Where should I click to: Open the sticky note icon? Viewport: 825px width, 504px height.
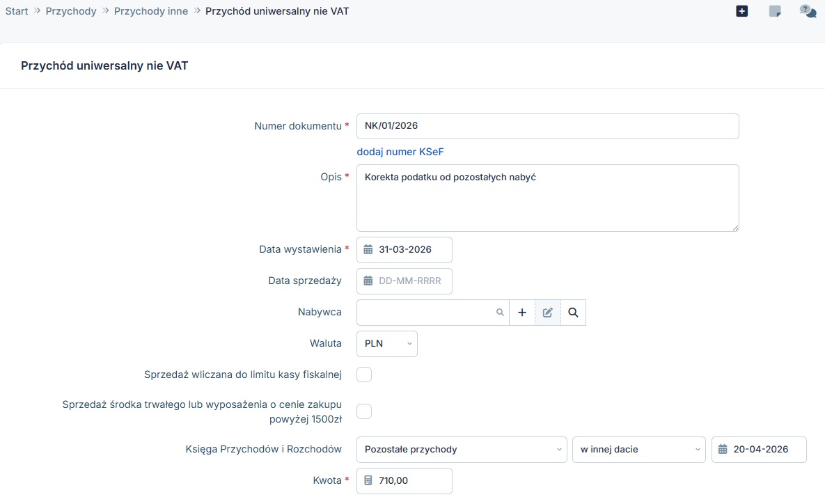click(775, 11)
